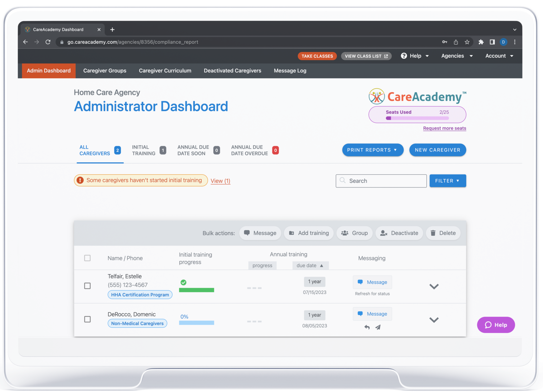Click the Delete trash icon
This screenshot has width=543, height=392.
pyautogui.click(x=433, y=233)
